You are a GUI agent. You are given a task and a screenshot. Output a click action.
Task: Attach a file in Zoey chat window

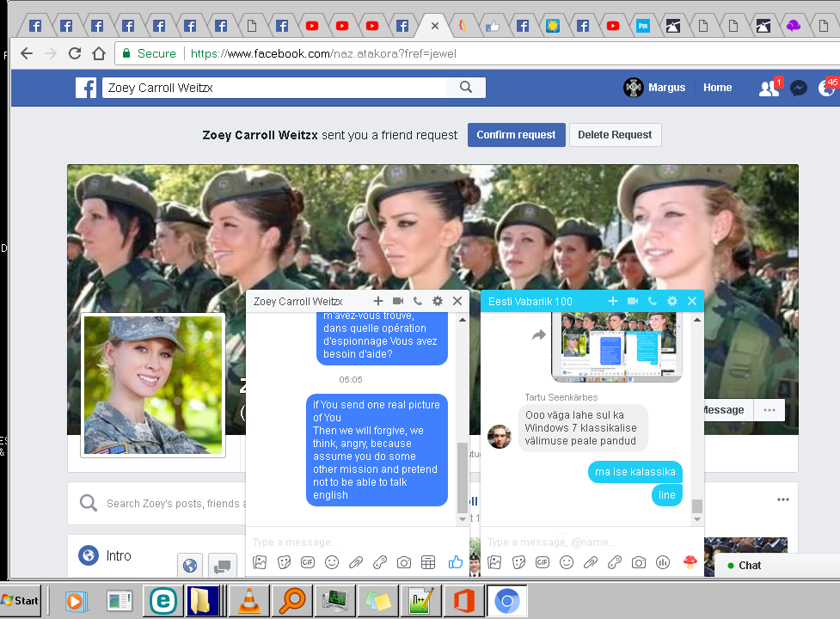(x=356, y=562)
